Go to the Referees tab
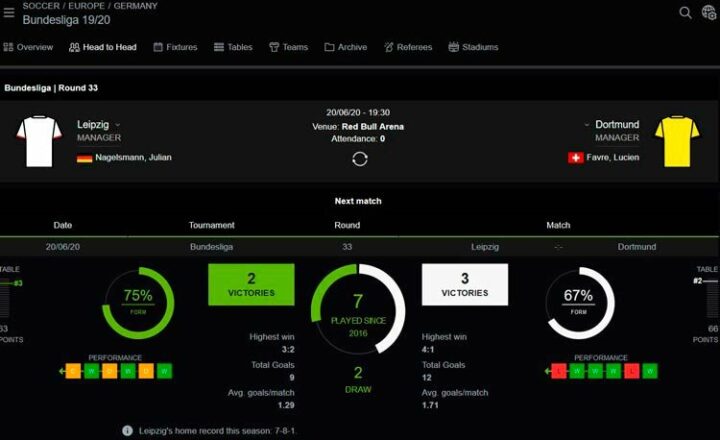 tap(408, 47)
